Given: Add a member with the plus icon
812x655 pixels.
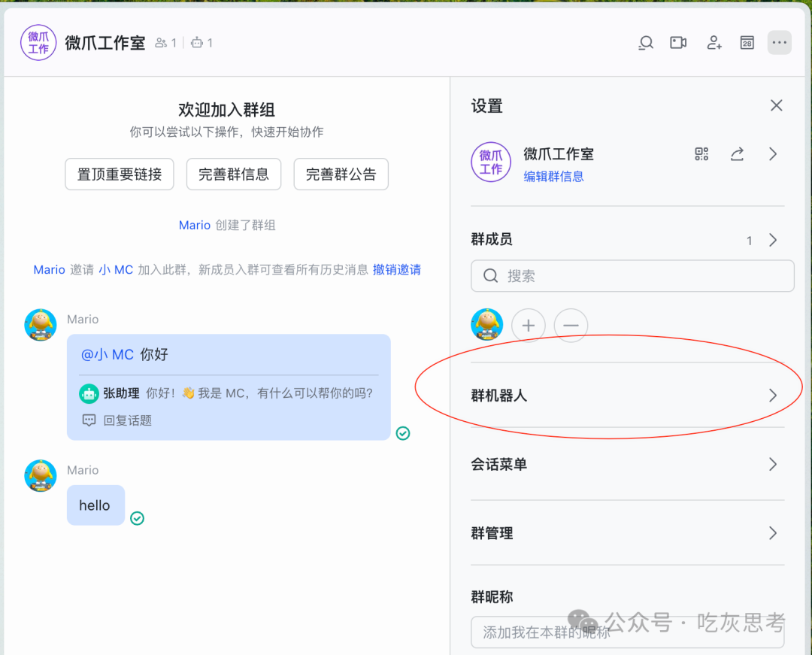Looking at the screenshot, I should click(529, 325).
